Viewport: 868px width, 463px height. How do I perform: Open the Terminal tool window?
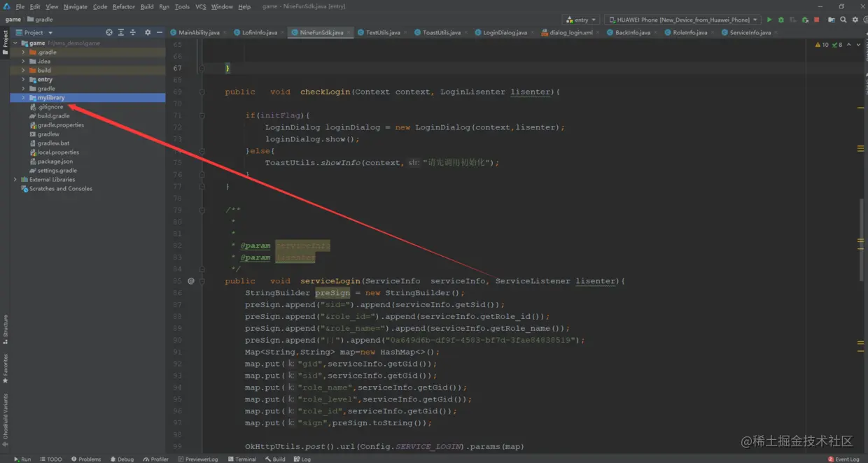click(x=241, y=459)
